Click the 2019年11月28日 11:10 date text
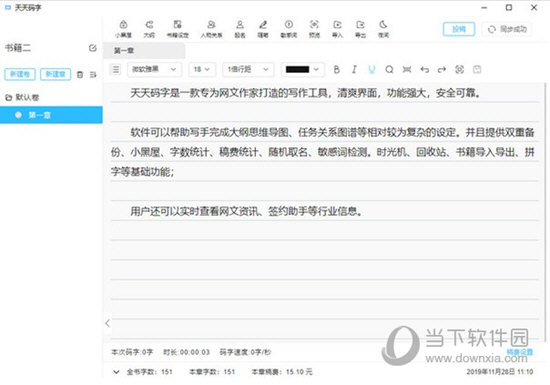The width and height of the screenshot is (550, 385). [x=500, y=372]
